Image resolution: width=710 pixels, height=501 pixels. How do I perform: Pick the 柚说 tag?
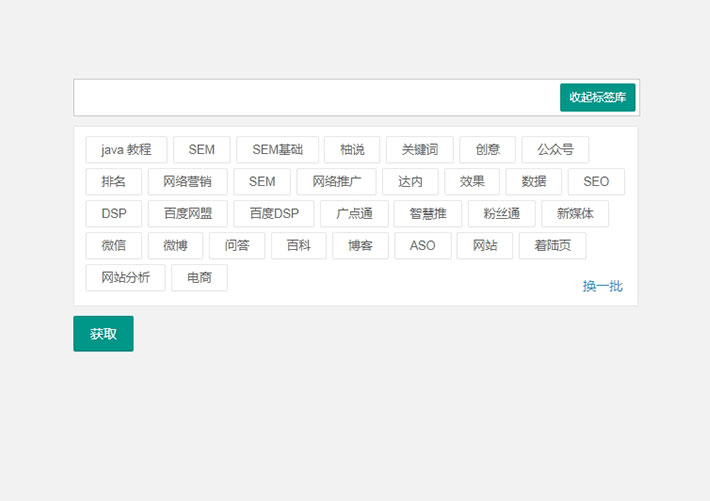pos(352,149)
